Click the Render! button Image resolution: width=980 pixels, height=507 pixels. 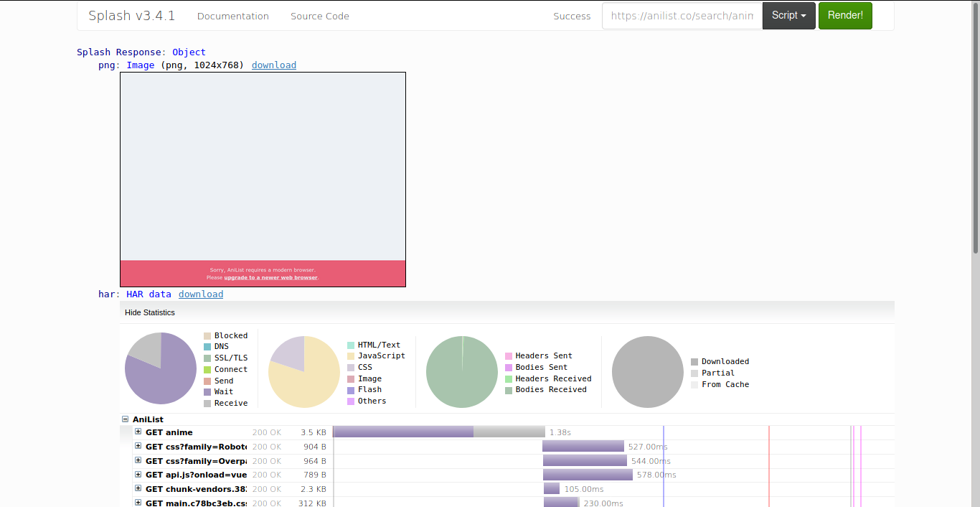(x=845, y=15)
